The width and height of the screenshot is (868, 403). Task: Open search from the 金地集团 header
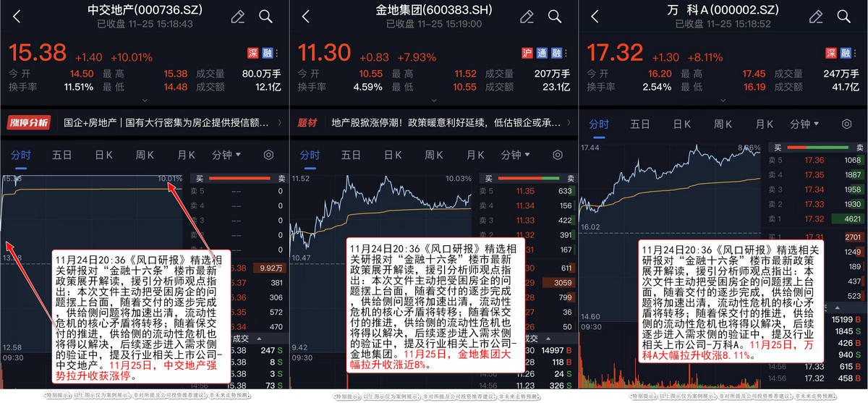click(555, 16)
